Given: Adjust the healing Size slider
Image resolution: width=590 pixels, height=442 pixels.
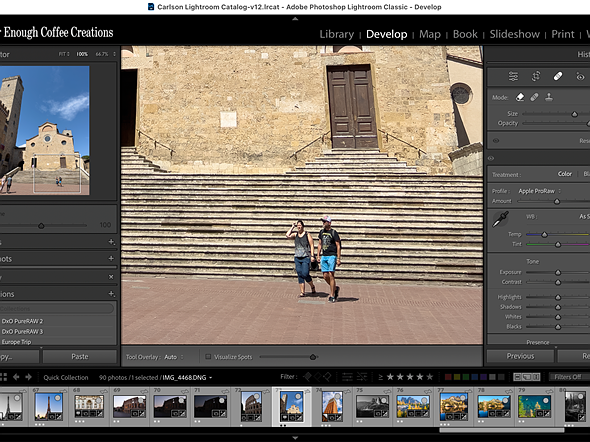Looking at the screenshot, I should point(574,114).
